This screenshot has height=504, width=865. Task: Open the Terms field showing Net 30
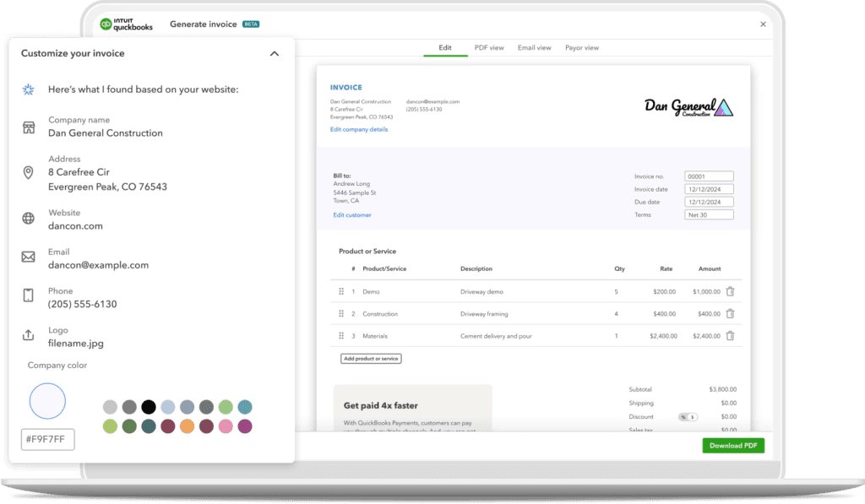coord(709,215)
